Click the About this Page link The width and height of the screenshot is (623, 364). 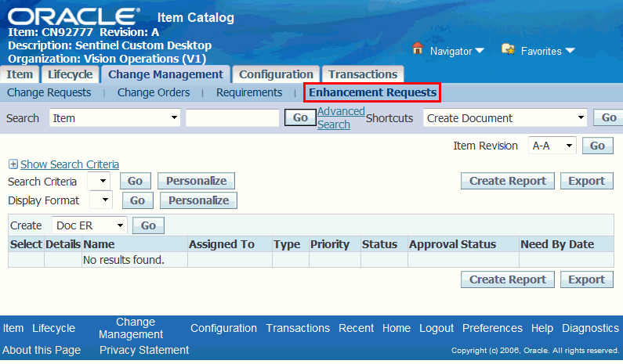[42, 350]
